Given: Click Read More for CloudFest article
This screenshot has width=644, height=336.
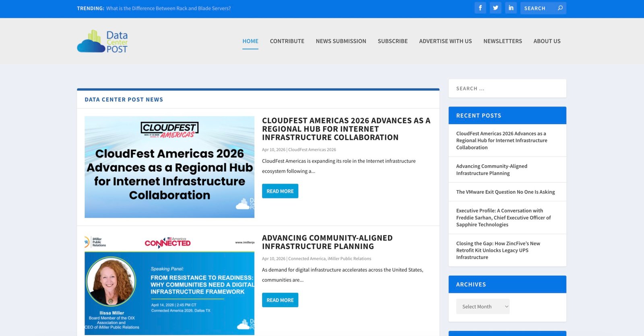Looking at the screenshot, I should (280, 191).
